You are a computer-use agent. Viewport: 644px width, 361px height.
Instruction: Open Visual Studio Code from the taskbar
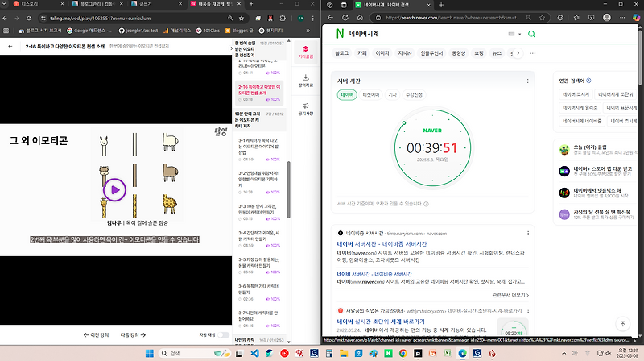coord(254,353)
